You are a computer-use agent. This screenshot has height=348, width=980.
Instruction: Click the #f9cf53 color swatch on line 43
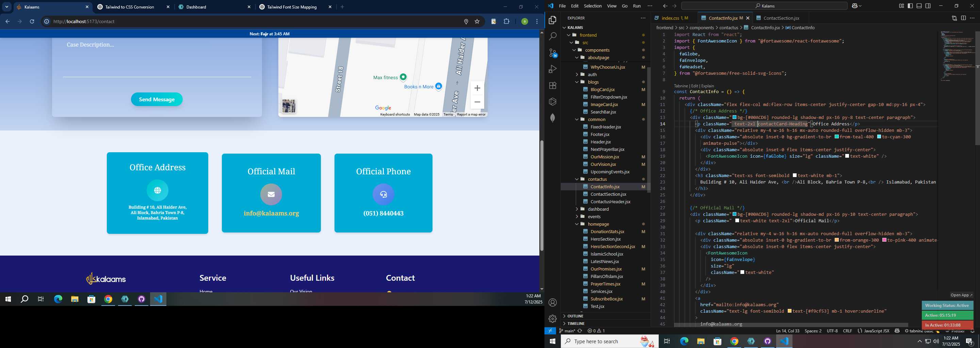click(789, 311)
